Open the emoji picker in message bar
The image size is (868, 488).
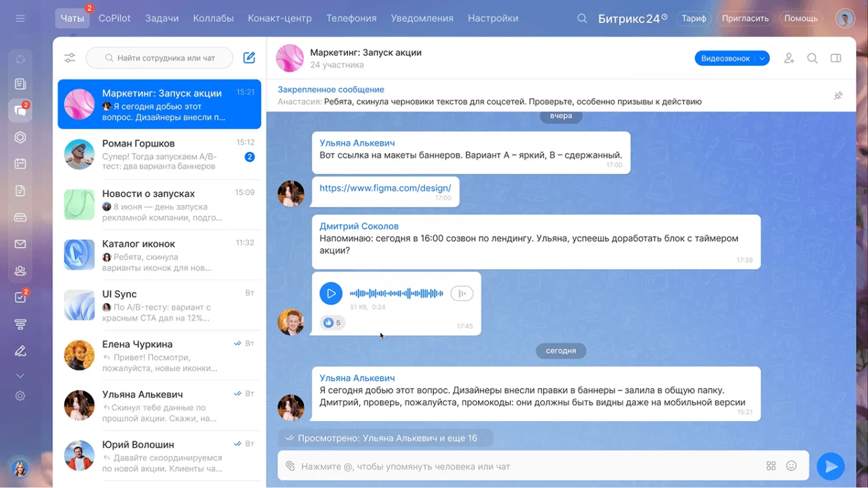[791, 466]
